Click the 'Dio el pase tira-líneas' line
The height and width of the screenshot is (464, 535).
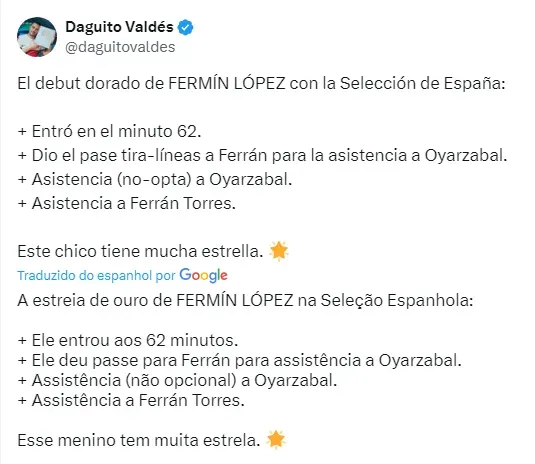pyautogui.click(x=262, y=155)
